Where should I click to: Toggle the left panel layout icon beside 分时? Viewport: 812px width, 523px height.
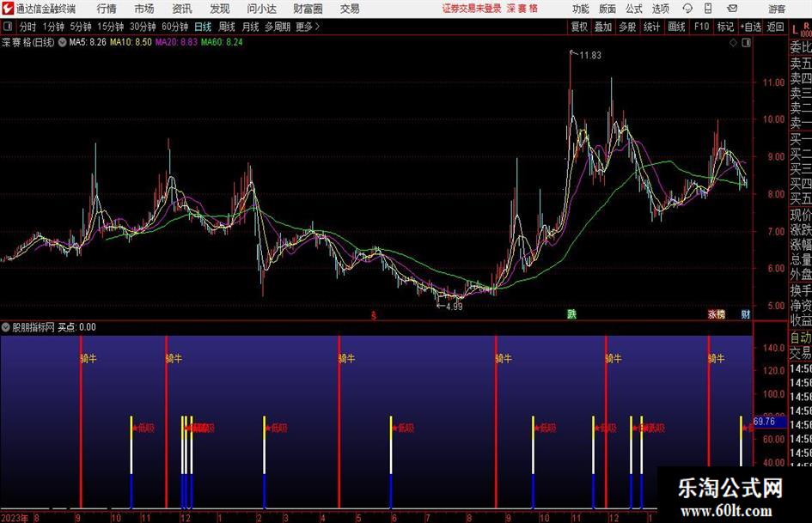(8, 27)
